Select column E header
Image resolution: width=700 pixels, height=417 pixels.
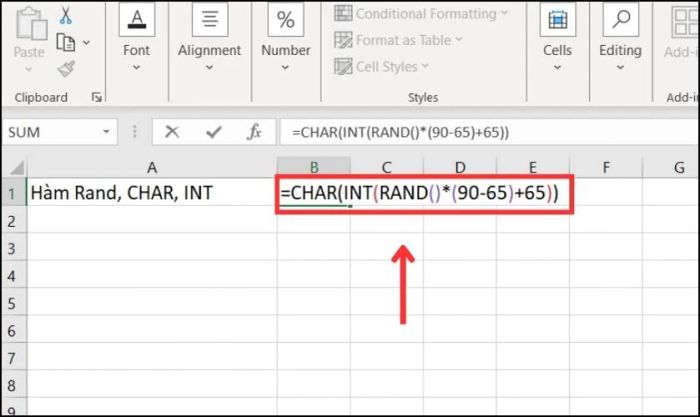533,167
